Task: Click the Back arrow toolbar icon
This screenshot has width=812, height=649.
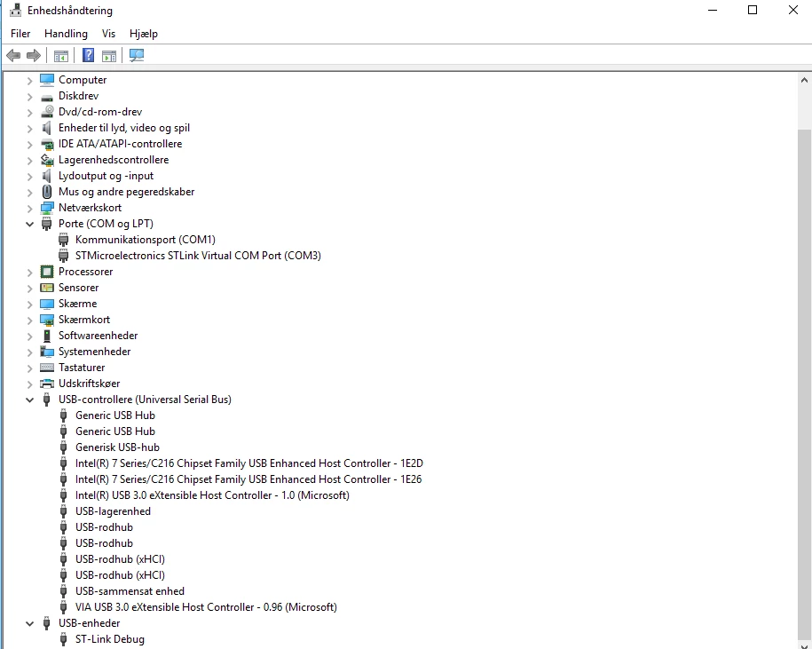Action: pyautogui.click(x=13, y=55)
